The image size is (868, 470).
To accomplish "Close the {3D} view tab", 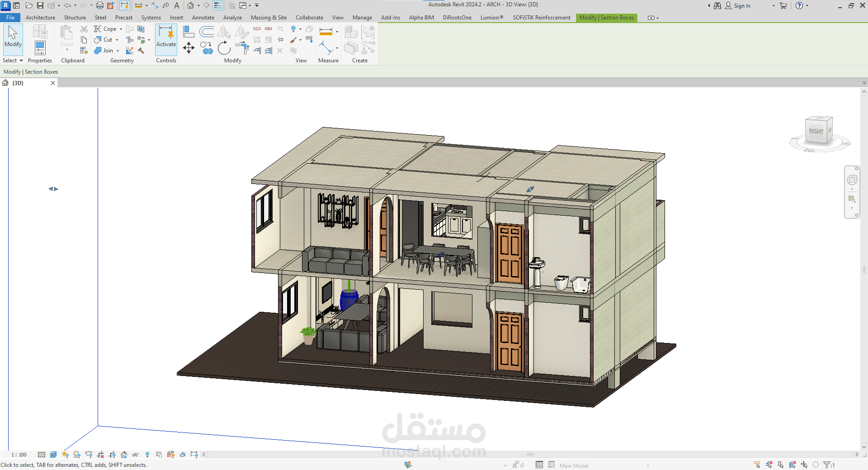I will pos(53,83).
